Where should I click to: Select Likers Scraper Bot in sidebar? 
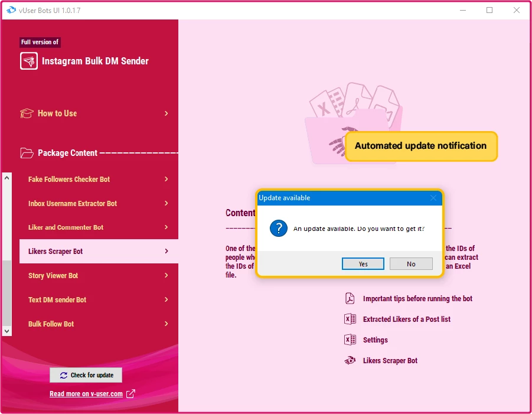[99, 252]
